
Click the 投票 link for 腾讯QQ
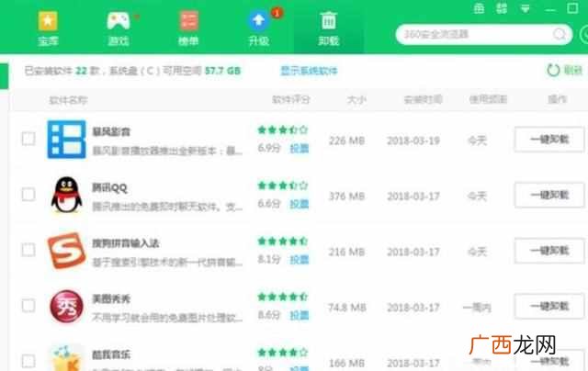tap(300, 204)
